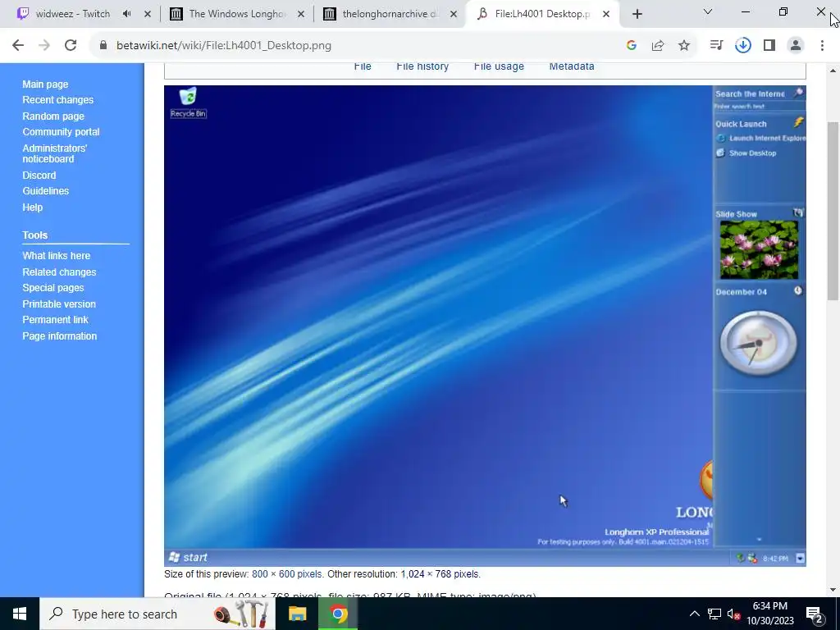Open the Community portal link

(61, 132)
